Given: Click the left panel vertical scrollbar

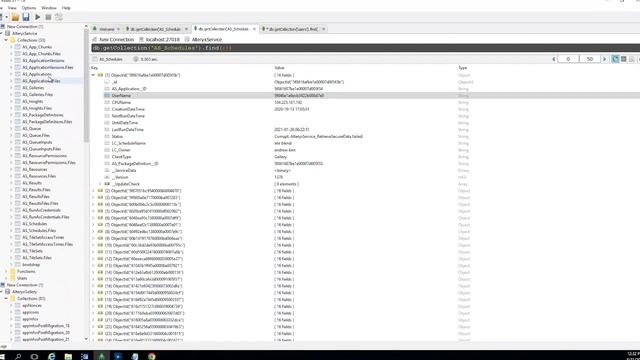Looking at the screenshot, I should tap(86, 86).
